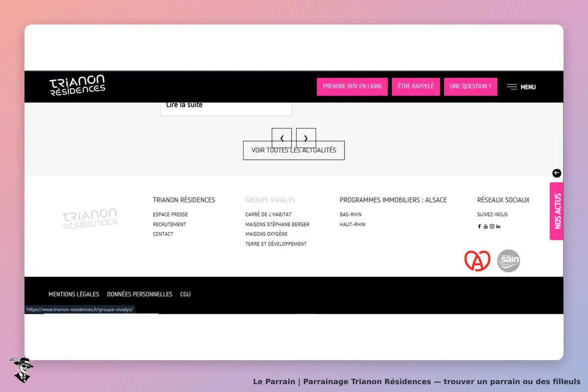Click the red Alsace pretzel logo
This screenshot has width=588, height=392.
point(477,261)
